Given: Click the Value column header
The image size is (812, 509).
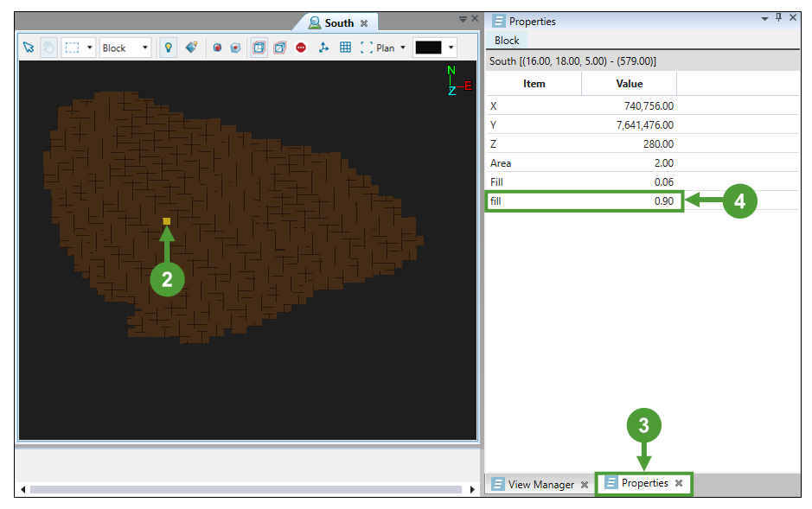Looking at the screenshot, I should click(x=629, y=84).
